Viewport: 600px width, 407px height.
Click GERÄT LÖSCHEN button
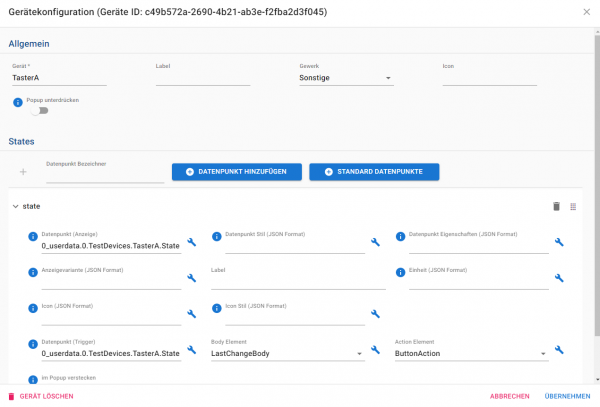[x=41, y=396]
